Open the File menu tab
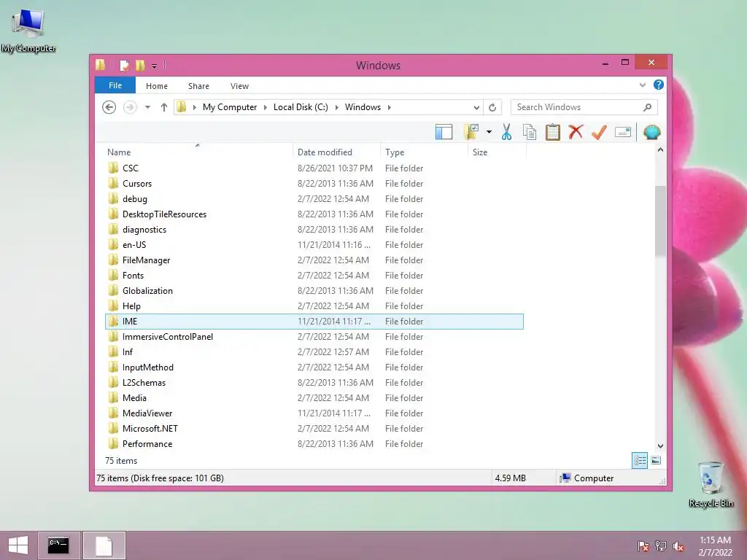Viewport: 747px width, 560px height. point(115,85)
